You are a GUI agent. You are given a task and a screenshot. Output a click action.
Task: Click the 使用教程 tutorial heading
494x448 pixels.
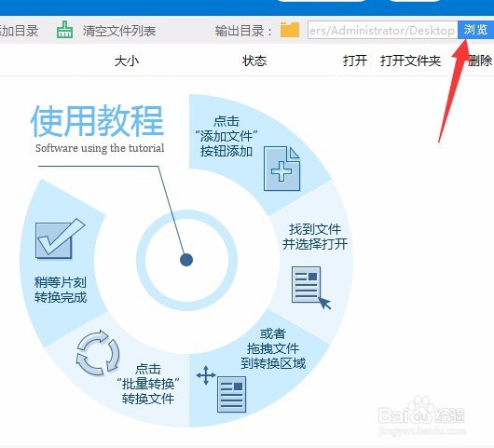(x=97, y=121)
